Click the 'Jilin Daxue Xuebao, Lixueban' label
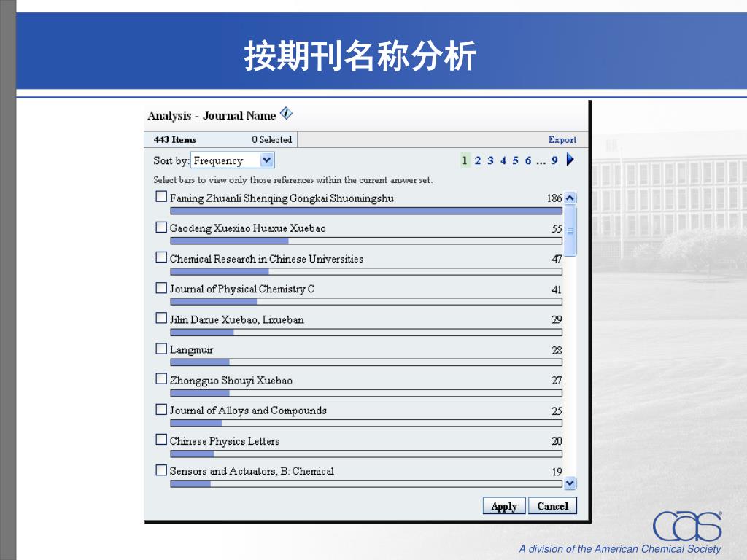Viewport: 747px width, 560px height. pos(237,319)
